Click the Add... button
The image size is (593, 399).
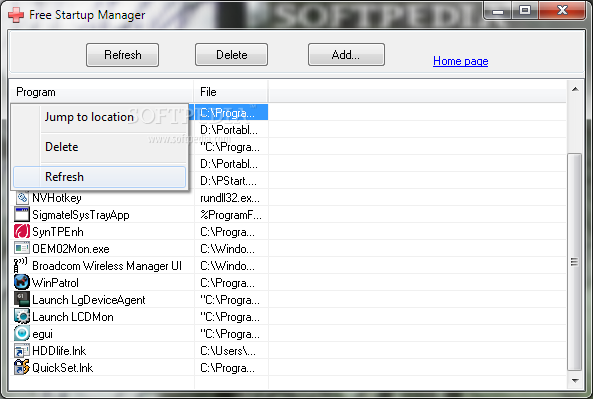(x=346, y=55)
